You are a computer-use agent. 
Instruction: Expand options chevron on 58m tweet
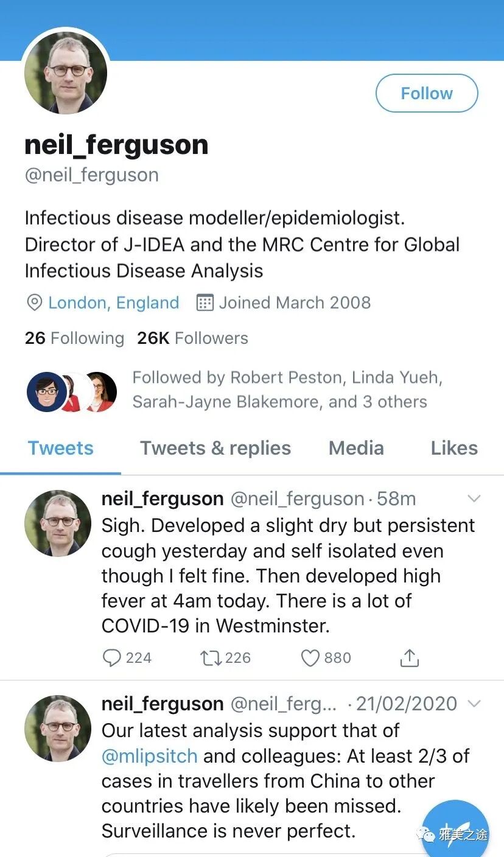pyautogui.click(x=474, y=499)
